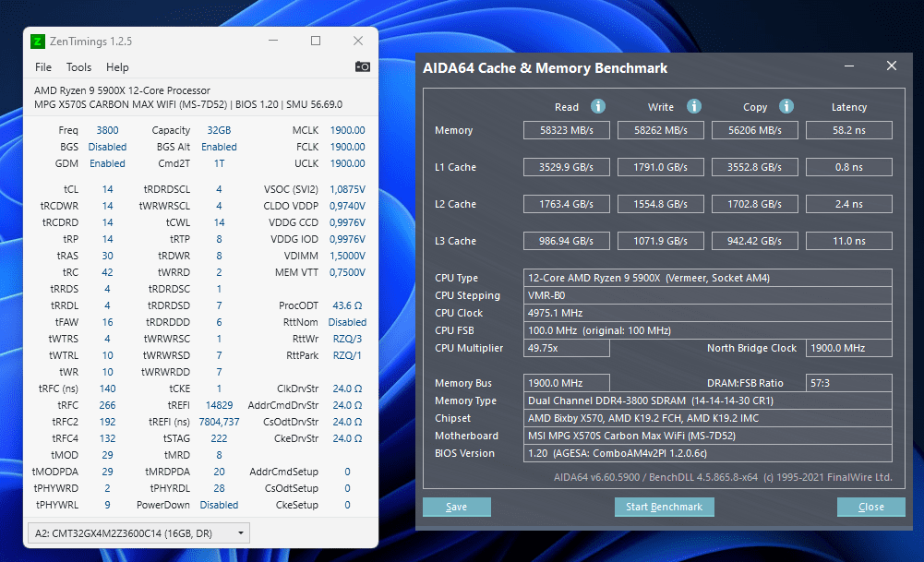
Task: Click the AIDA64 version copyright line
Action: (723, 477)
